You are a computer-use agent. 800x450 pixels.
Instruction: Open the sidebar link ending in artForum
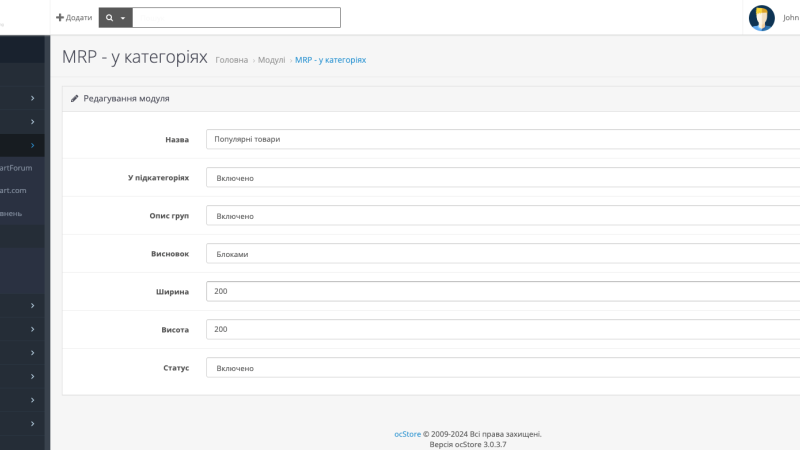[x=16, y=168]
